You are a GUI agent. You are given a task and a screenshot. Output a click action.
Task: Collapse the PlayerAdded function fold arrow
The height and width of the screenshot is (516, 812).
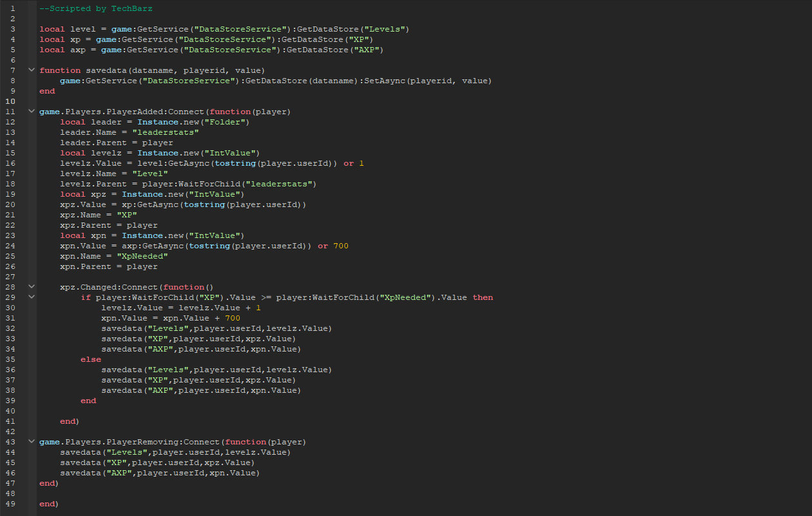coord(31,112)
